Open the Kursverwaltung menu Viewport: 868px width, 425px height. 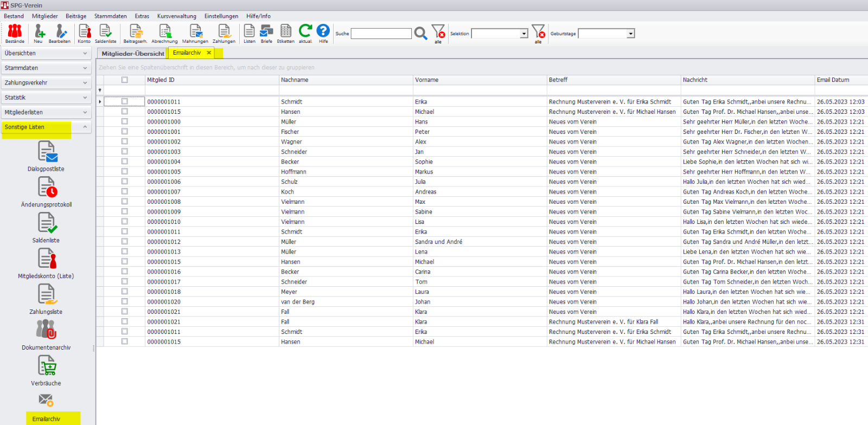pyautogui.click(x=177, y=16)
